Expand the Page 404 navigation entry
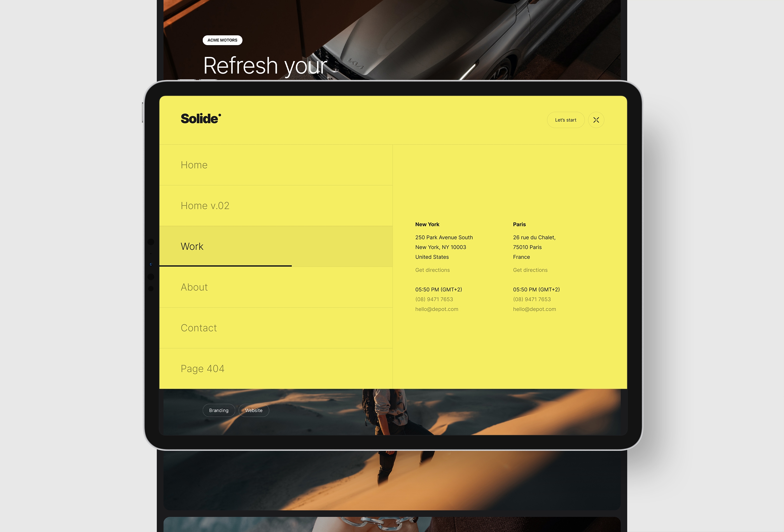 point(202,368)
